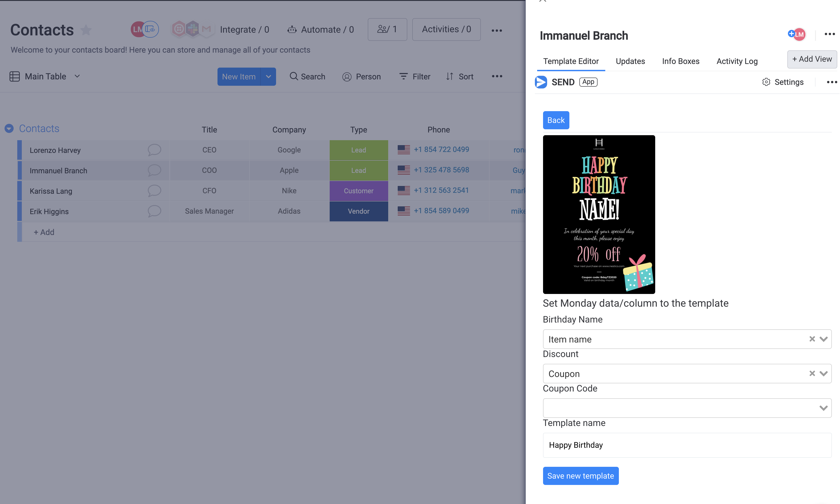Open the Person filter icon
This screenshot has height=504, width=840.
coord(347,77)
